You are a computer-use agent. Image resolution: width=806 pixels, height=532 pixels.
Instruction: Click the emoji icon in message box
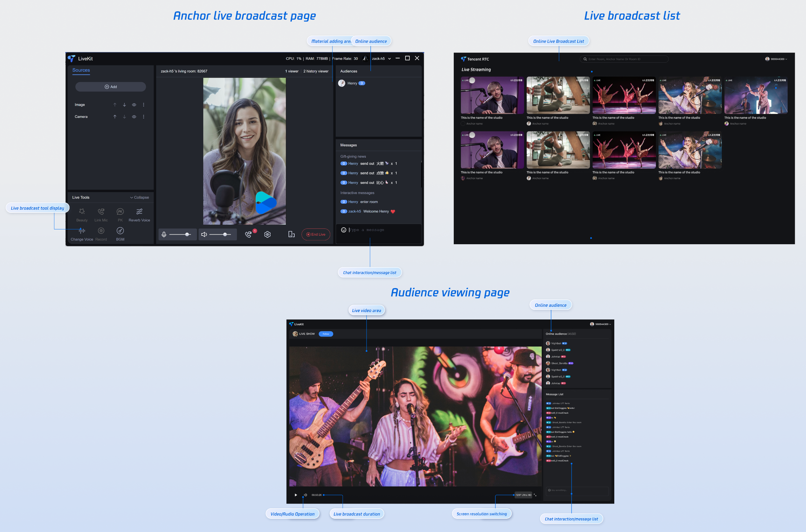344,230
